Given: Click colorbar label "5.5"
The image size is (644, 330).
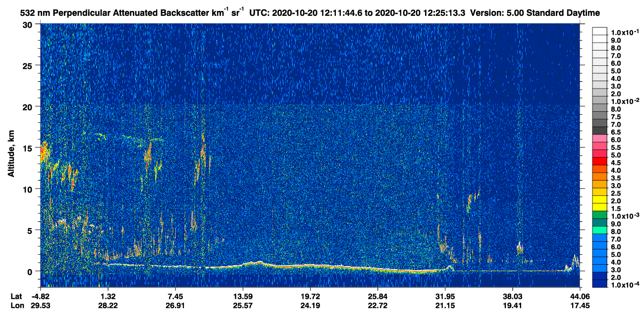Looking at the screenshot, I should tap(615, 147).
